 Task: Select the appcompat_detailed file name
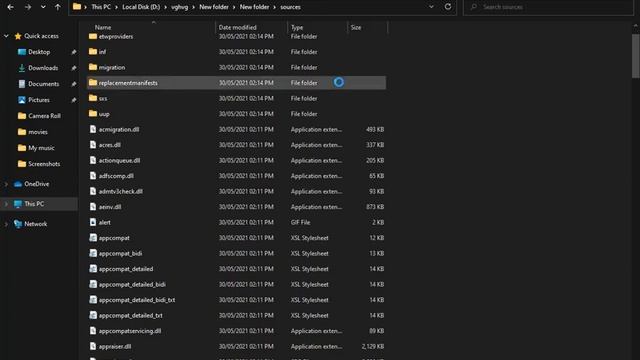[x=126, y=269]
